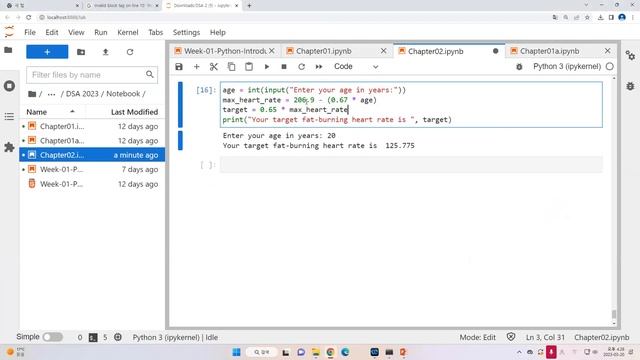
Task: Sort files by Name column header
Action: click(x=51, y=112)
